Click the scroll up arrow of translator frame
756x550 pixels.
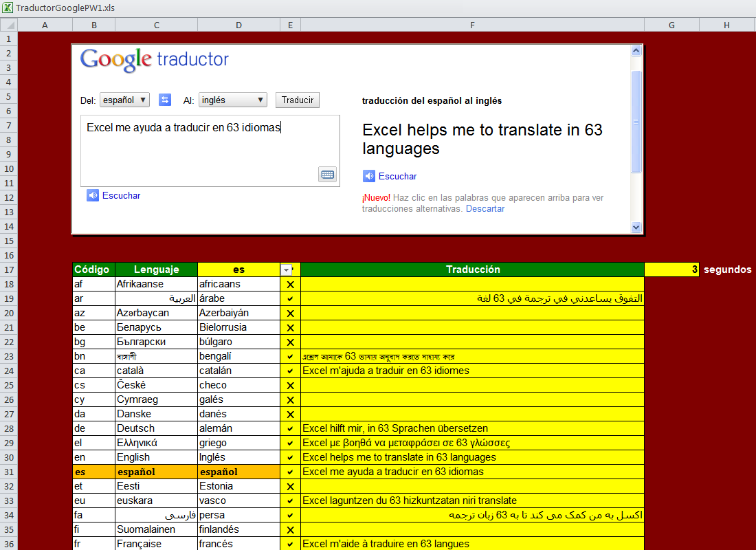tap(636, 50)
